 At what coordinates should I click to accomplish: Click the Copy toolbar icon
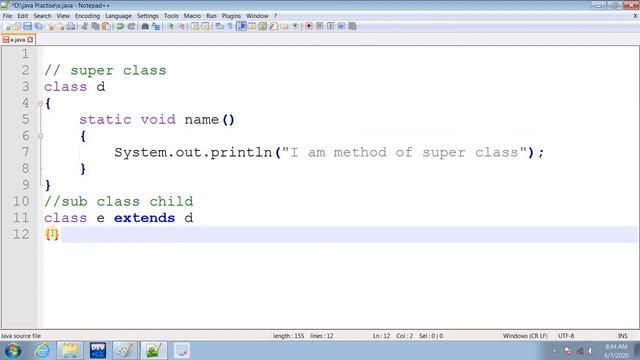[95, 27]
